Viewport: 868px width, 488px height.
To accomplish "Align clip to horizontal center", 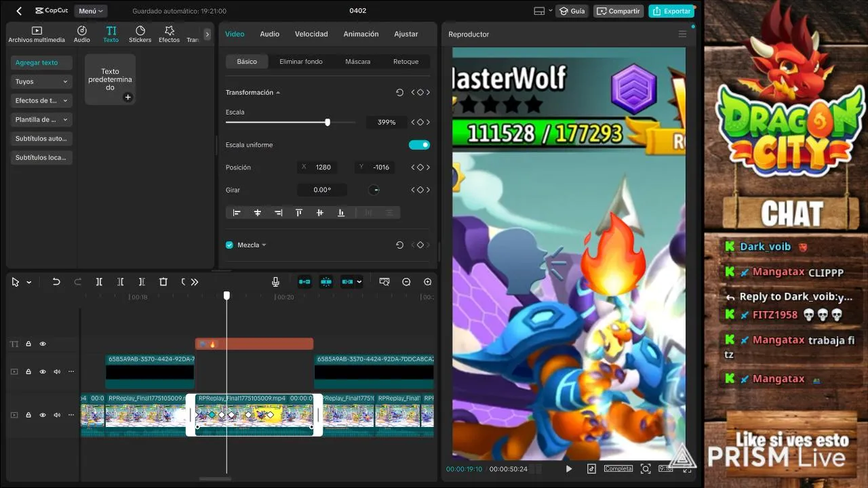I will (258, 213).
